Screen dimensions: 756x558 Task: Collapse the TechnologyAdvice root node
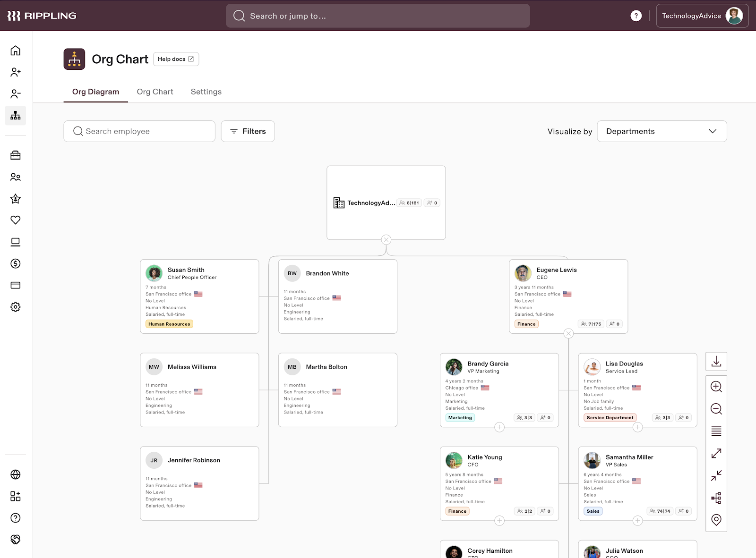[386, 240]
